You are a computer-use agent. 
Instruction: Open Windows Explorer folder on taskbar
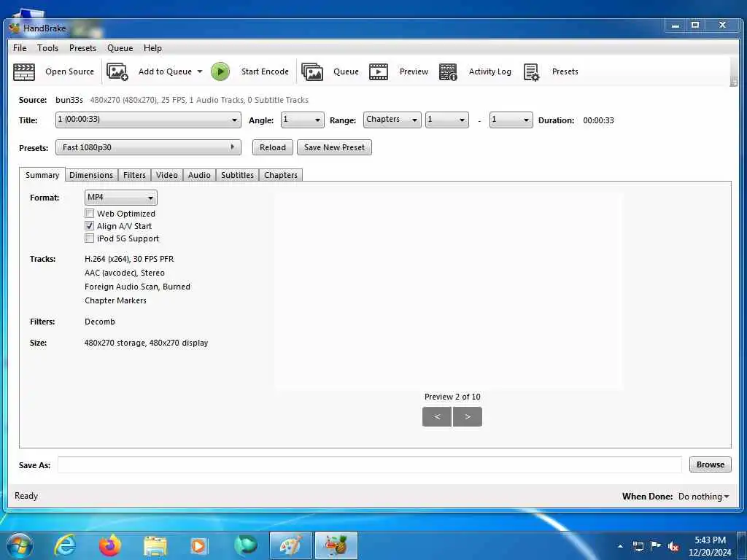pyautogui.click(x=155, y=546)
